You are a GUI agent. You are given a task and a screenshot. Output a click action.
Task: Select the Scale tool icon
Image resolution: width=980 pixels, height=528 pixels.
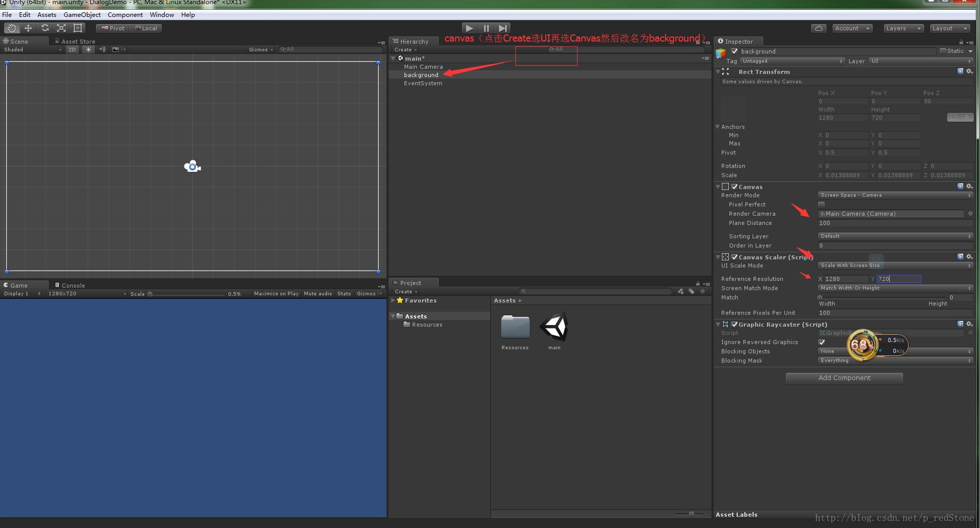tap(62, 28)
